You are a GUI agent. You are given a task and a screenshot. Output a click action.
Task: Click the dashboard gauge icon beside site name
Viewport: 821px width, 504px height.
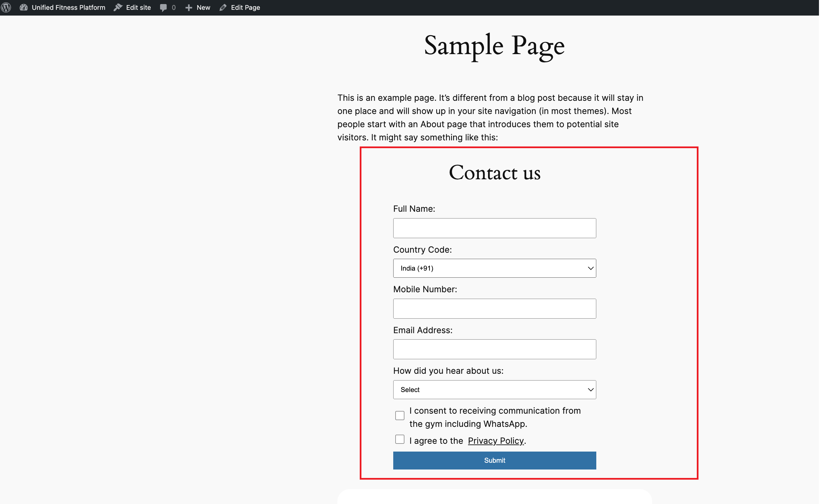coord(23,7)
